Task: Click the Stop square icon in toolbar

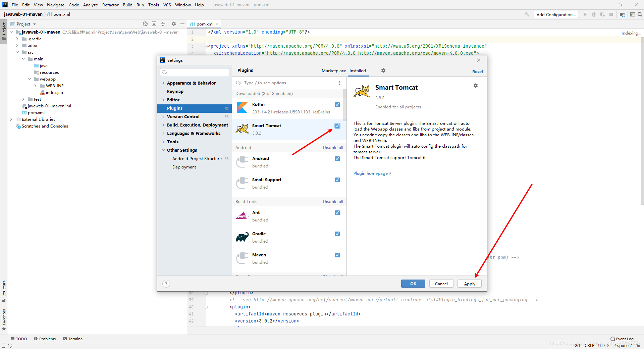Action: tap(611, 14)
